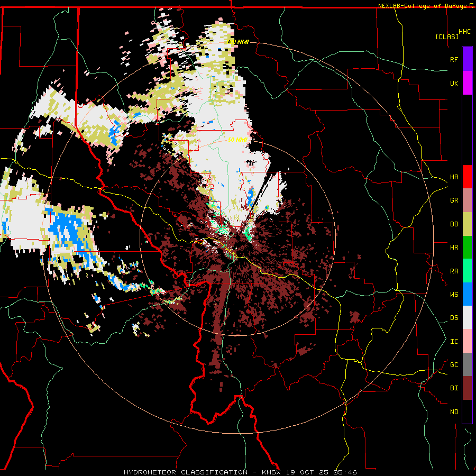Viewport: 476px width, 476px height.
Task: Click the BI legend label
Action: (454, 388)
